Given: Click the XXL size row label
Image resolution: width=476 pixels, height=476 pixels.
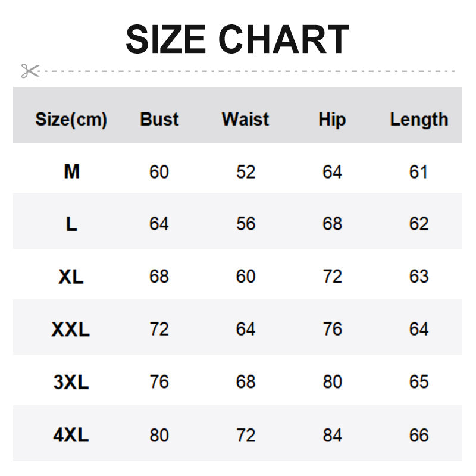Looking at the screenshot, I should [x=71, y=329].
